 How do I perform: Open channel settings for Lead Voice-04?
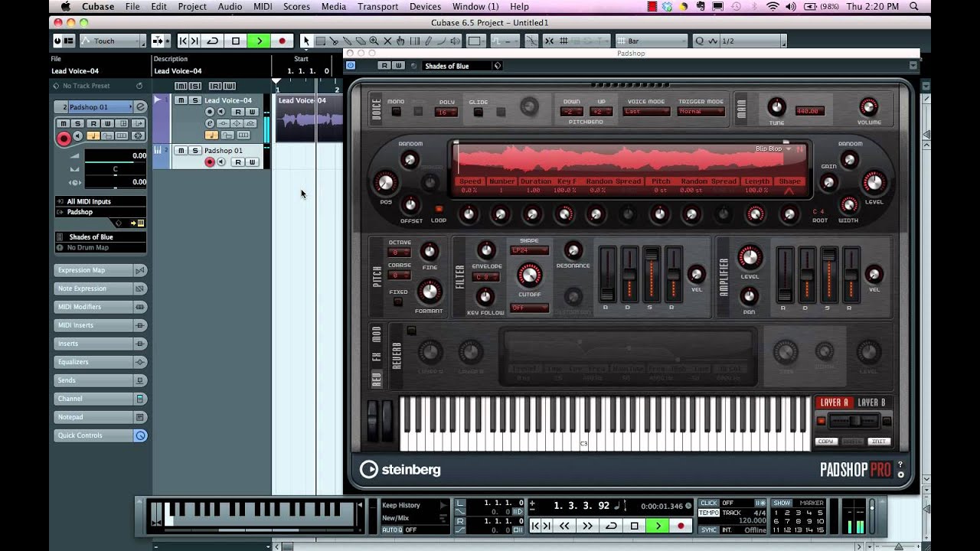click(210, 123)
